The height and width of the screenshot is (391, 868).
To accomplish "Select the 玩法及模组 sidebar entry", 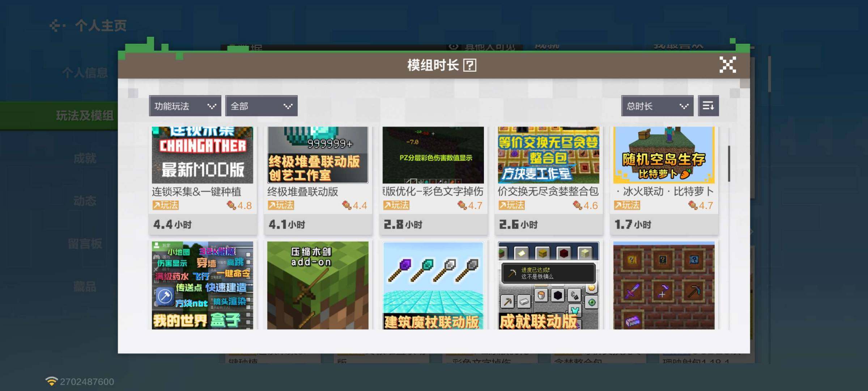I will tap(86, 117).
